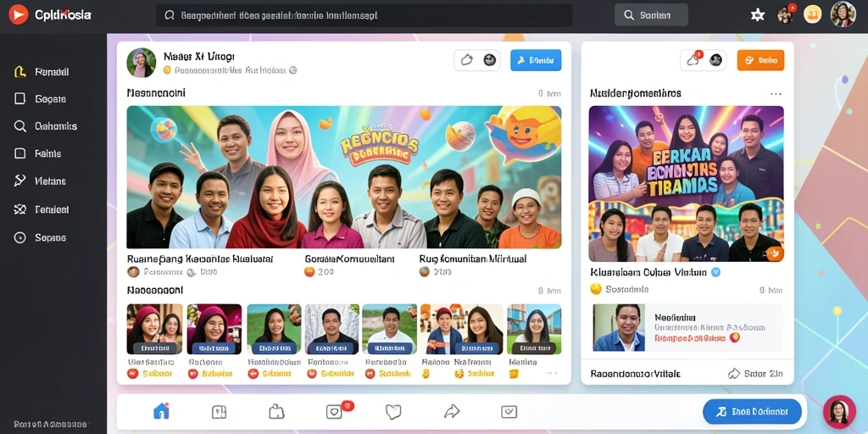Image resolution: width=868 pixels, height=434 pixels.
Task: Click the orange badge icon on right banner corner
Action: point(775,253)
